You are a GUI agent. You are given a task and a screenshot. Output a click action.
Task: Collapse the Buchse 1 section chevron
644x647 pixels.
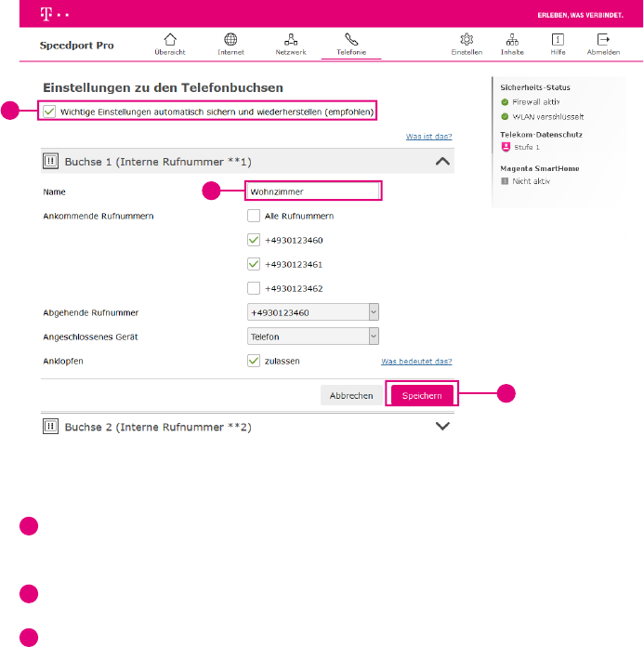442,161
